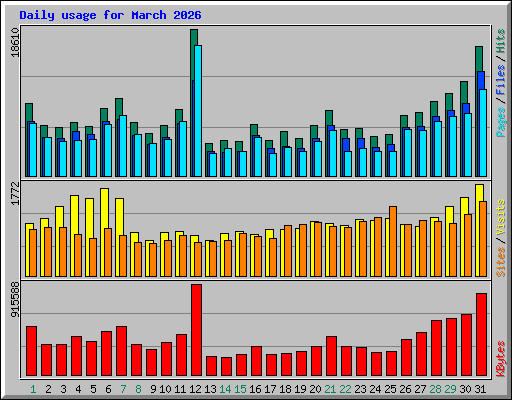The width and height of the screenshot is (512, 400).
Task: Select the day 3 label on x-axis
Action: point(63,389)
